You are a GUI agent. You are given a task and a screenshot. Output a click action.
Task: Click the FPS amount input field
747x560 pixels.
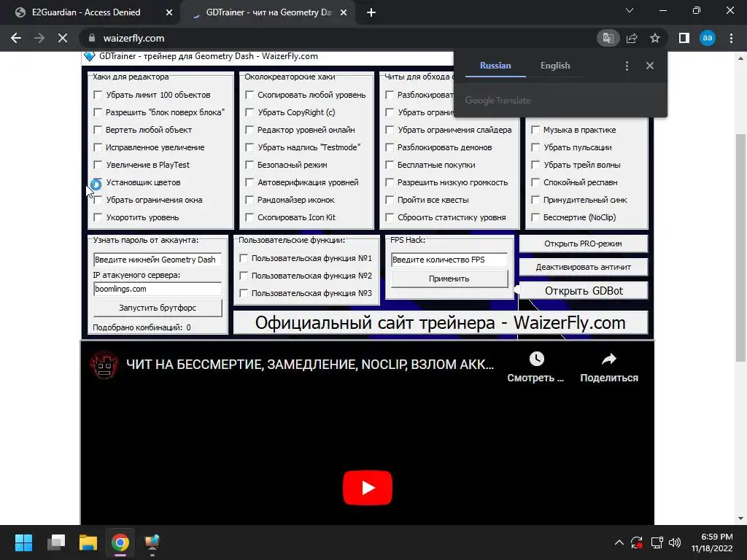[x=449, y=260]
